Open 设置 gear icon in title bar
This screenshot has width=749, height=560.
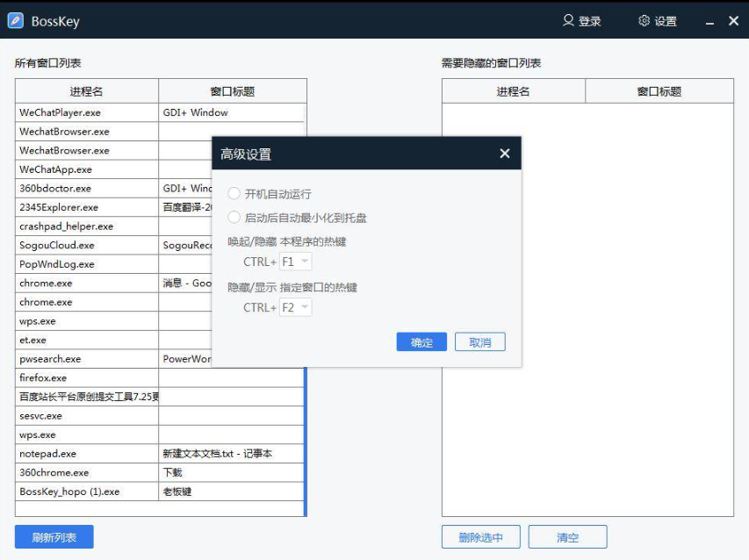click(645, 20)
